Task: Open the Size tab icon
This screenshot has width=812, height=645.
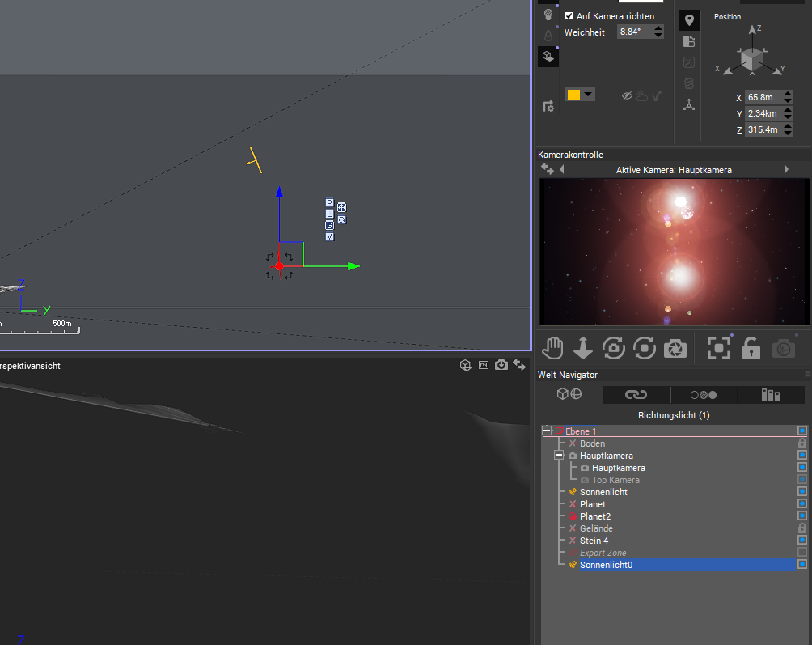Action: 689,41
